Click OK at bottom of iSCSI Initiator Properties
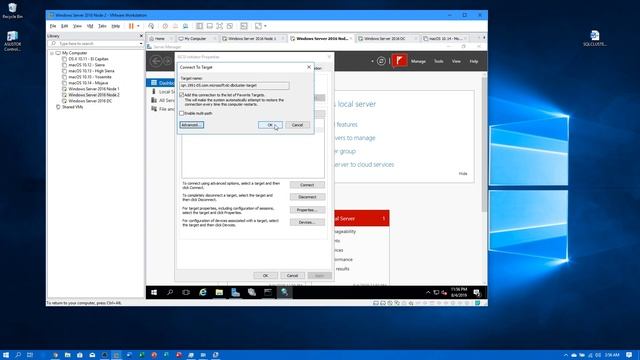This screenshot has width=640, height=360. [265, 276]
